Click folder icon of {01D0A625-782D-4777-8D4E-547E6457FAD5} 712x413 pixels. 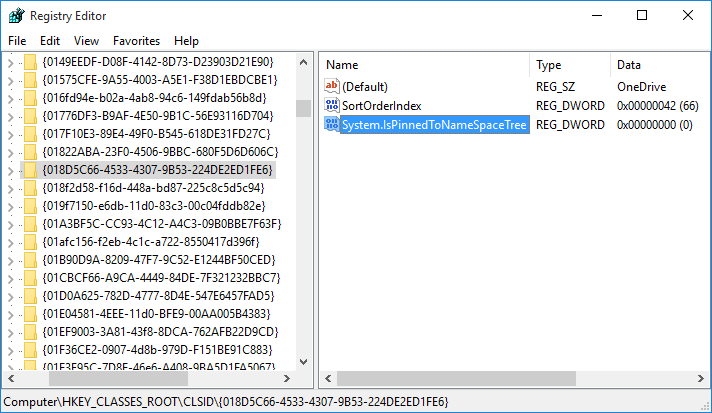coord(30,296)
